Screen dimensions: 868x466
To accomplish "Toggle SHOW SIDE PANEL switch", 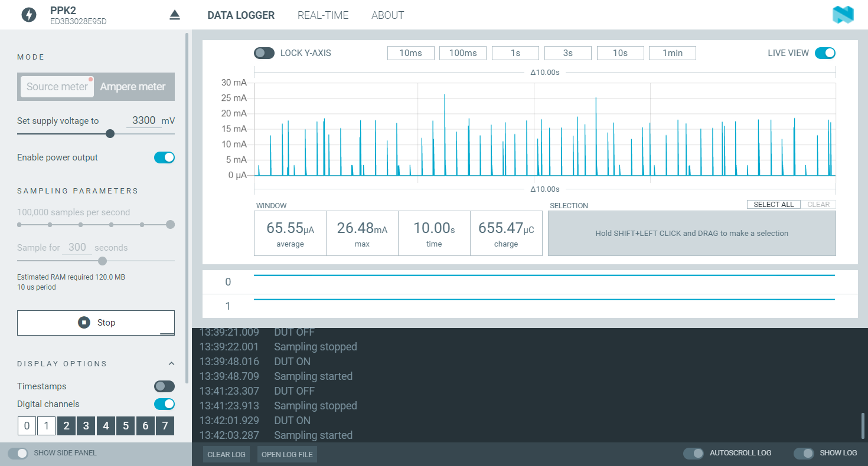I will 18,453.
